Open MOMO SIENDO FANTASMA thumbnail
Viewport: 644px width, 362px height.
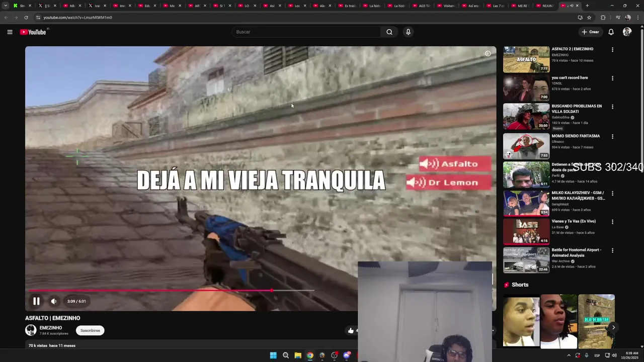tap(526, 146)
